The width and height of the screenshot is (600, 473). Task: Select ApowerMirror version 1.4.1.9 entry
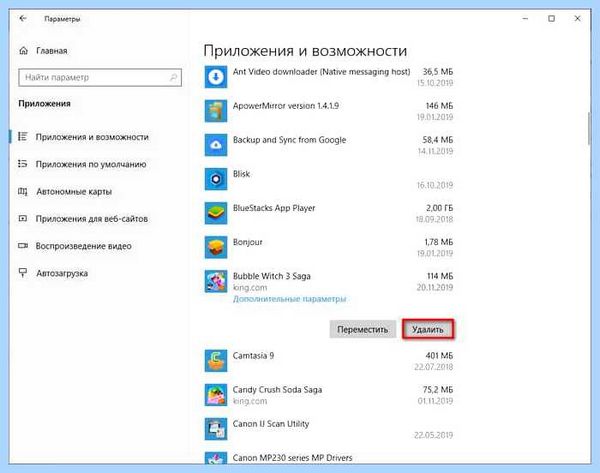click(x=286, y=106)
